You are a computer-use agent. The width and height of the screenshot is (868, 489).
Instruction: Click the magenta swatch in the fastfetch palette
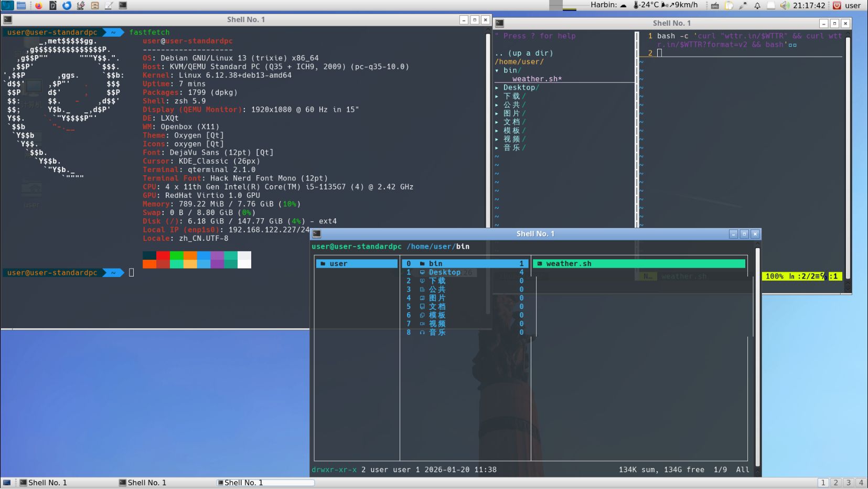click(x=217, y=259)
